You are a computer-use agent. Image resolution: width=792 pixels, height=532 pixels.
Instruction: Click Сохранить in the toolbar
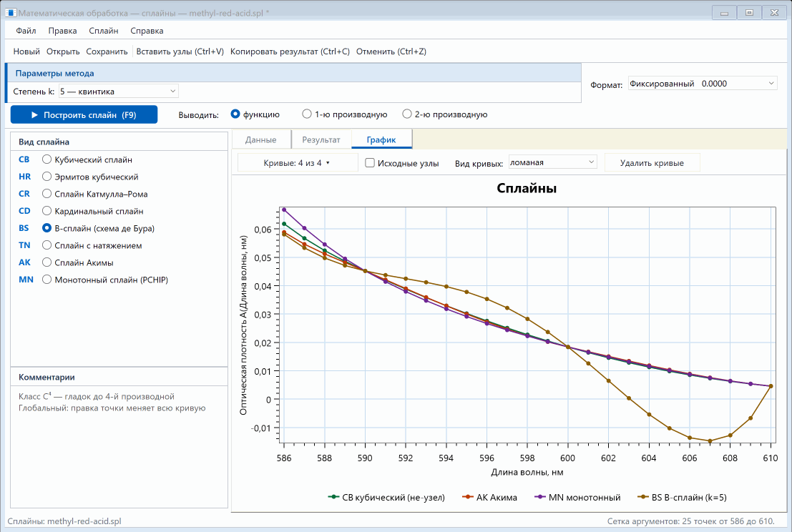point(107,51)
